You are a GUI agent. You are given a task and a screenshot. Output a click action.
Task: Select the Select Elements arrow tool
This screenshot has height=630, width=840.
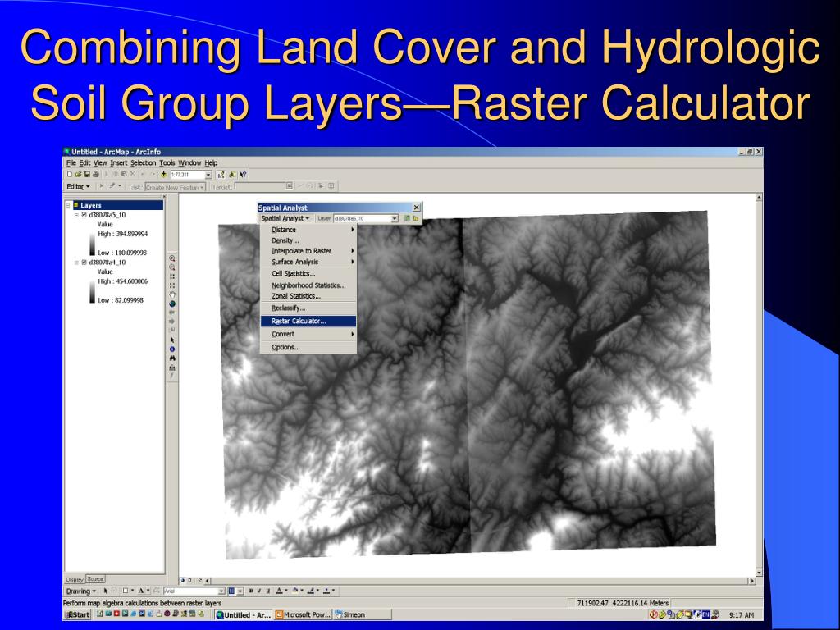[172, 340]
